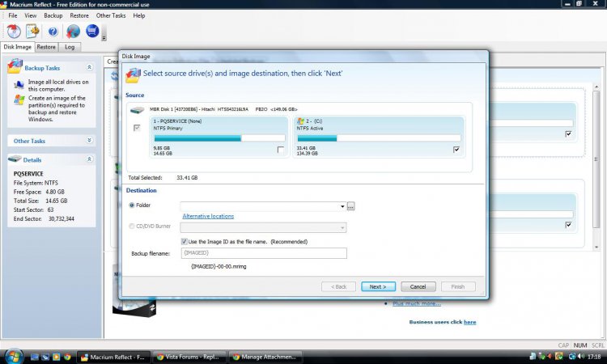The width and height of the screenshot is (607, 364).
Task: Click the Details disk icon
Action: [x=15, y=159]
